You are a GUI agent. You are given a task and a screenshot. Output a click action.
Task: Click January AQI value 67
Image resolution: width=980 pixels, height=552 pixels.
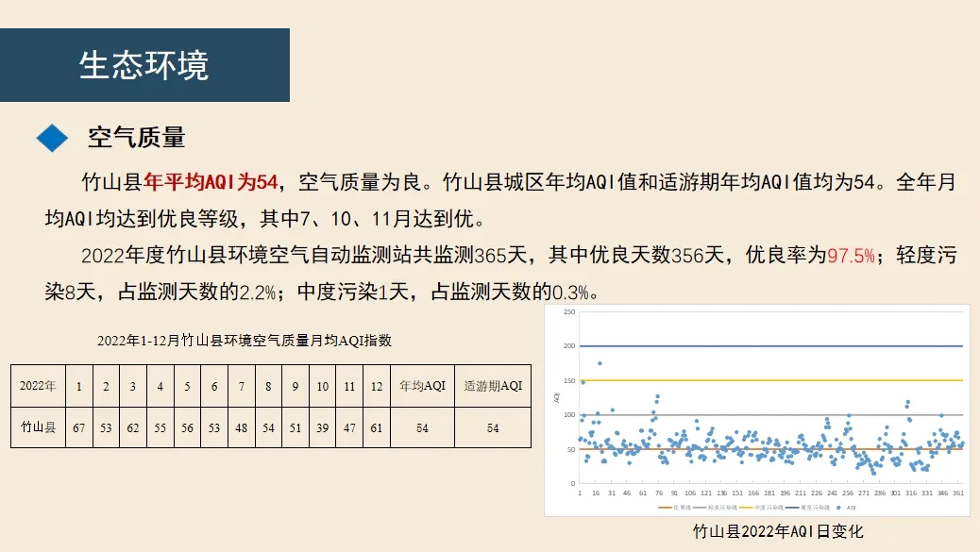coord(78,427)
